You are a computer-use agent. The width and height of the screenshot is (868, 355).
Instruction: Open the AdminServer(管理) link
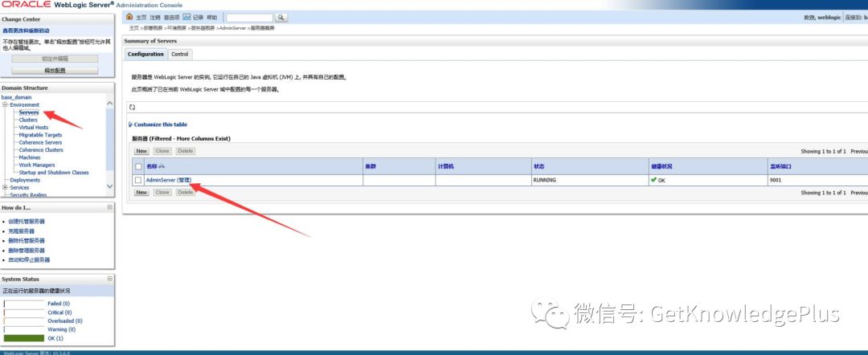168,180
